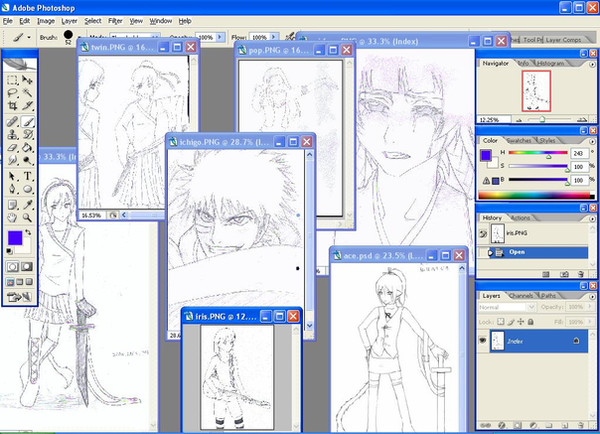Switch to the Channels tab
Screen dimensions: 600x434
[x=521, y=296]
